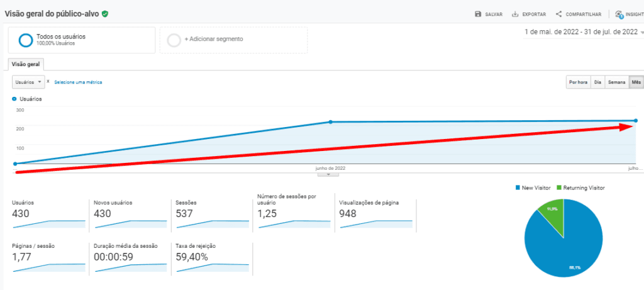Click the empty circle in Adicionar segmento
Screen dimensions: 644x290
[x=174, y=40]
